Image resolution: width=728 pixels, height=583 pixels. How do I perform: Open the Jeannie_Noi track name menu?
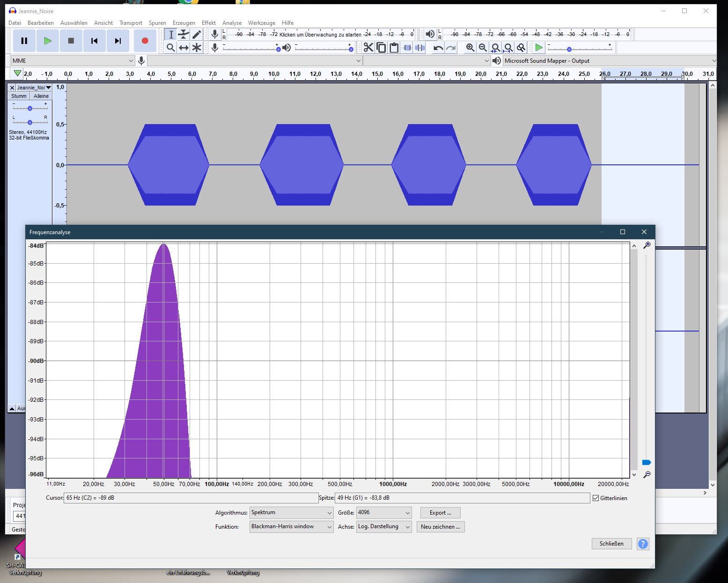click(34, 88)
